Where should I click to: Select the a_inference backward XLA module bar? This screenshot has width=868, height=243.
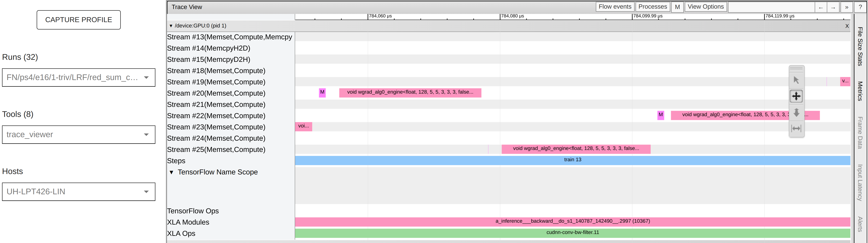(572, 222)
